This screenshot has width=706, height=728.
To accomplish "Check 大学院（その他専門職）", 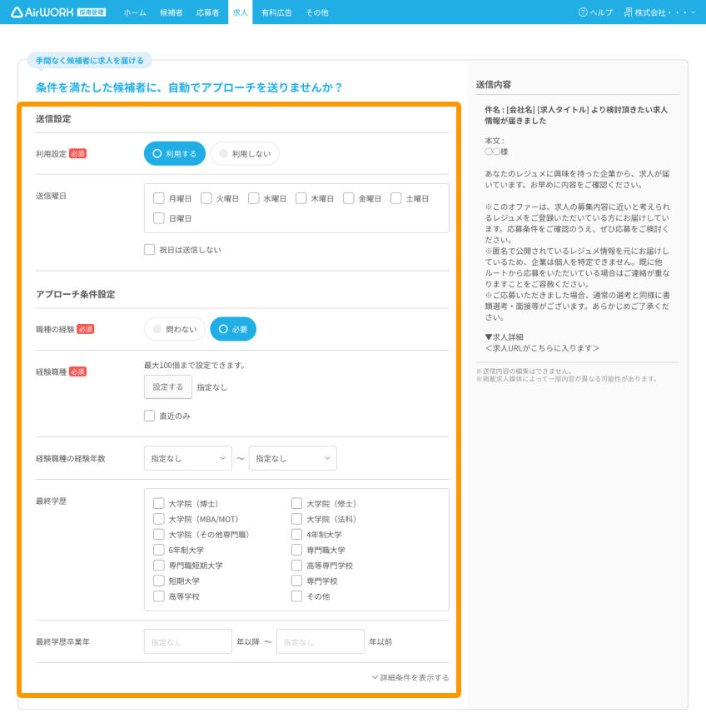I will 159,535.
